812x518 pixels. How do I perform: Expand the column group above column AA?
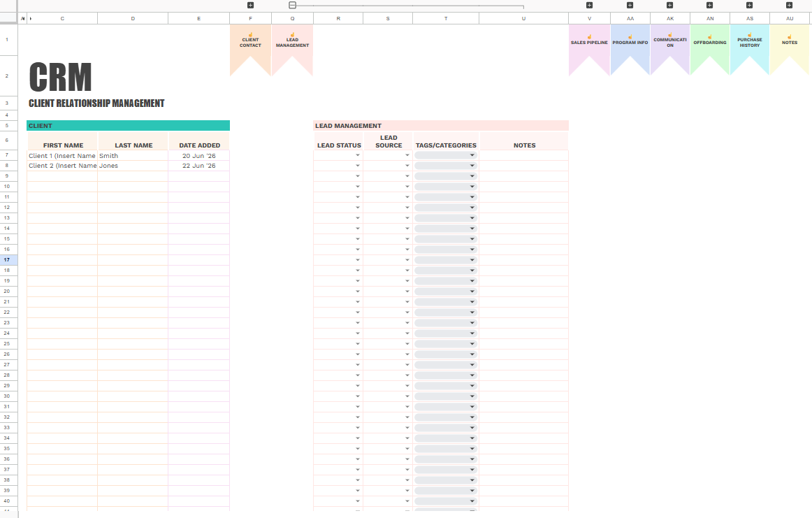[x=630, y=5]
